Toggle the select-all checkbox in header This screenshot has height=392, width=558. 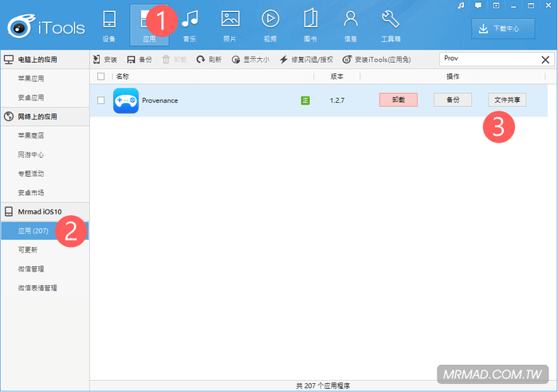tap(100, 76)
